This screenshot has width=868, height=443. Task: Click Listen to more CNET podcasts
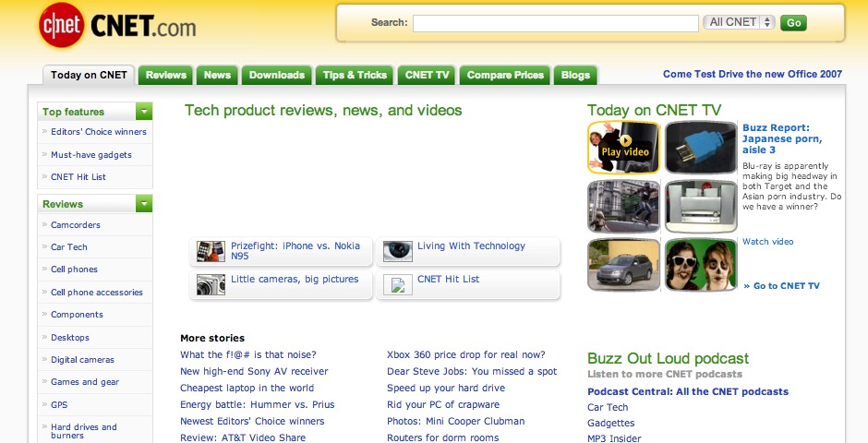[665, 375]
